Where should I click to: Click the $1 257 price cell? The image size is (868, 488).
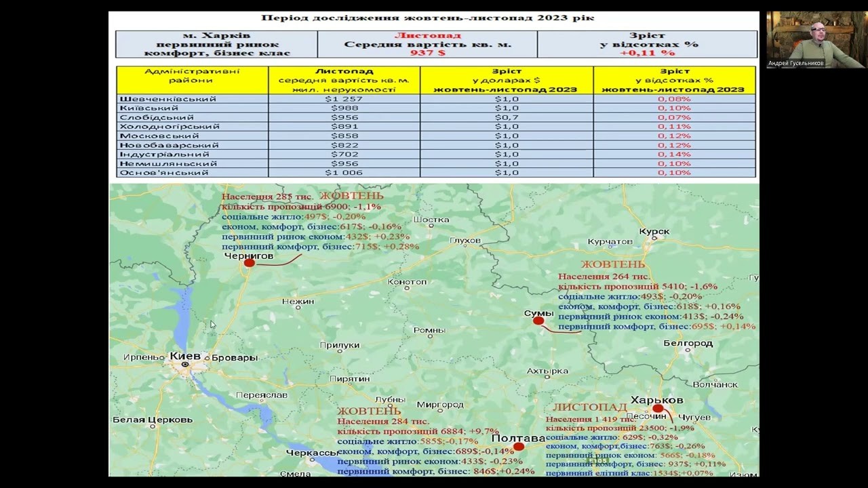tap(344, 99)
